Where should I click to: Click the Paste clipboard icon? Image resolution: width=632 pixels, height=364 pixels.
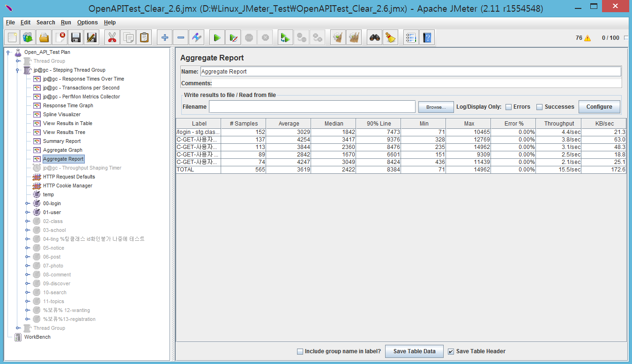coord(144,38)
